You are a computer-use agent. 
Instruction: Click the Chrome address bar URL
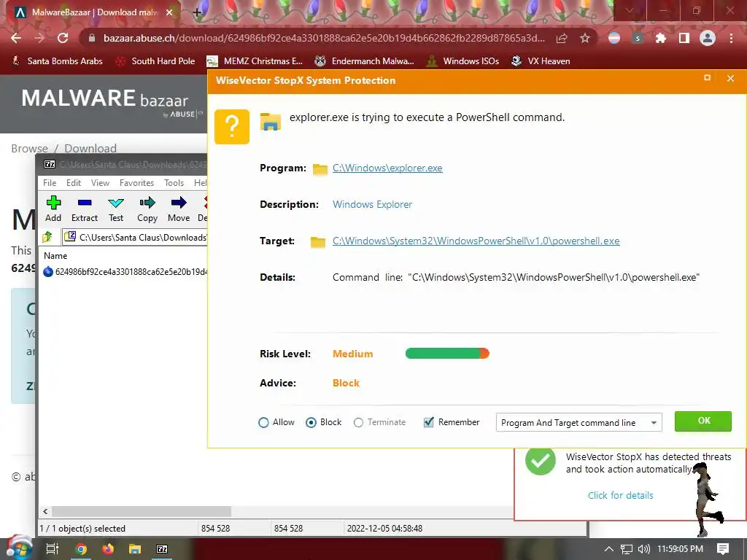(x=324, y=38)
